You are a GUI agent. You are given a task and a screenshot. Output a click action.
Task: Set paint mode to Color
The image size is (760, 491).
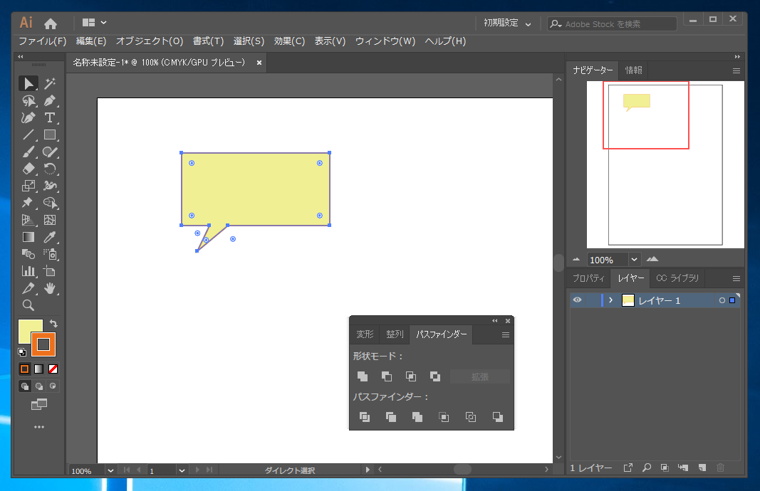pyautogui.click(x=24, y=369)
